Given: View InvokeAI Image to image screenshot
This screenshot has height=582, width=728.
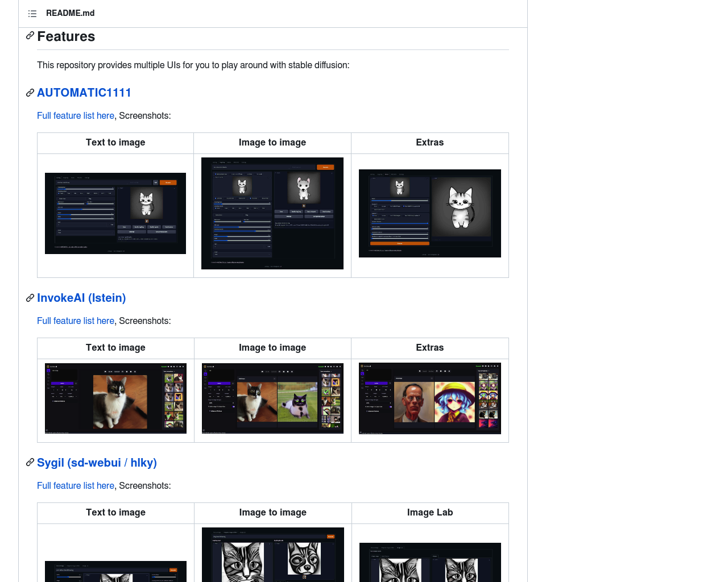Looking at the screenshot, I should [272, 398].
